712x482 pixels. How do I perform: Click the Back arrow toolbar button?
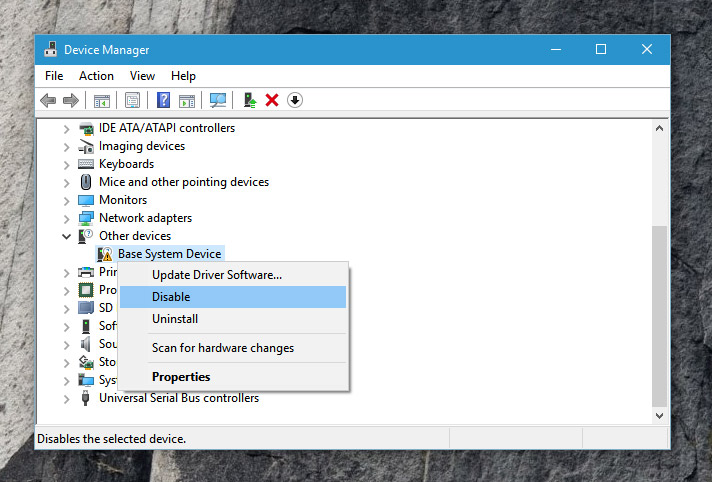pos(48,100)
